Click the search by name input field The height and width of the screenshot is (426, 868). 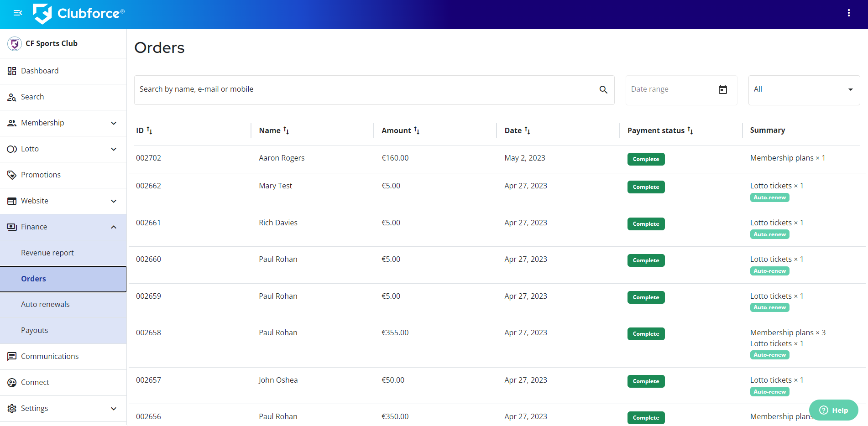(365, 90)
